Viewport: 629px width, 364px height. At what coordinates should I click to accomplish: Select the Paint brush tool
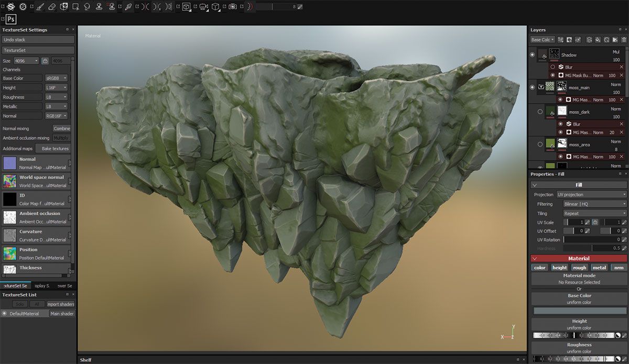pyautogui.click(x=40, y=7)
